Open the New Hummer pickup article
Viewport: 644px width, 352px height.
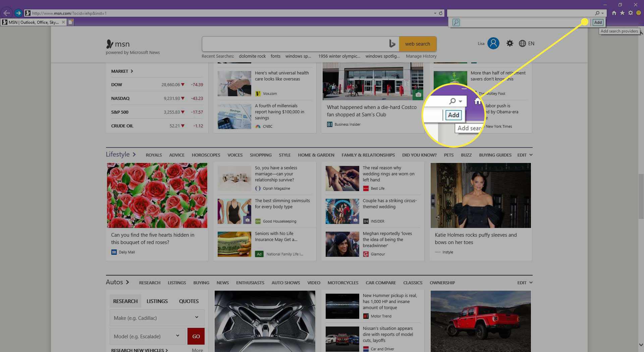pyautogui.click(x=389, y=301)
